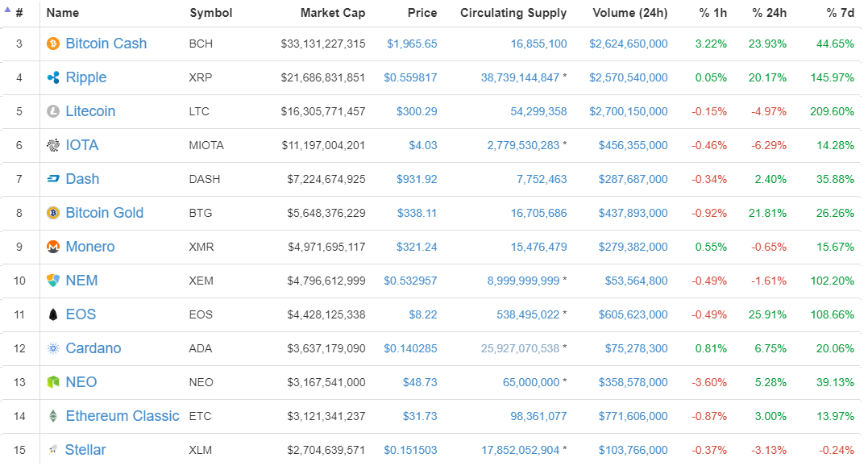Click the Monero logo icon
Viewport: 868px width, 466px height.
(53, 247)
